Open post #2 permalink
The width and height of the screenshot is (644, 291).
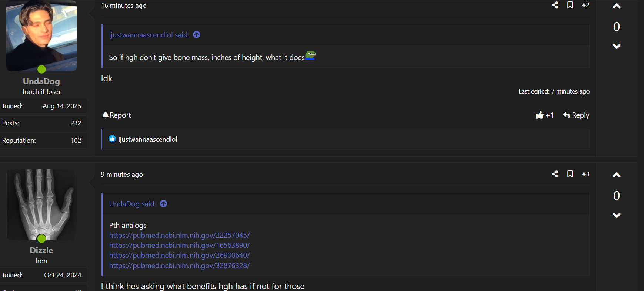coord(585,5)
